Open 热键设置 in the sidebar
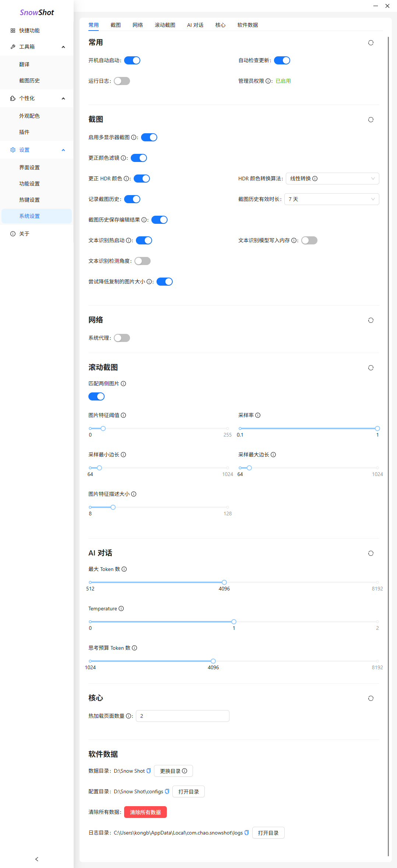Image resolution: width=397 pixels, height=868 pixels. pos(29,200)
